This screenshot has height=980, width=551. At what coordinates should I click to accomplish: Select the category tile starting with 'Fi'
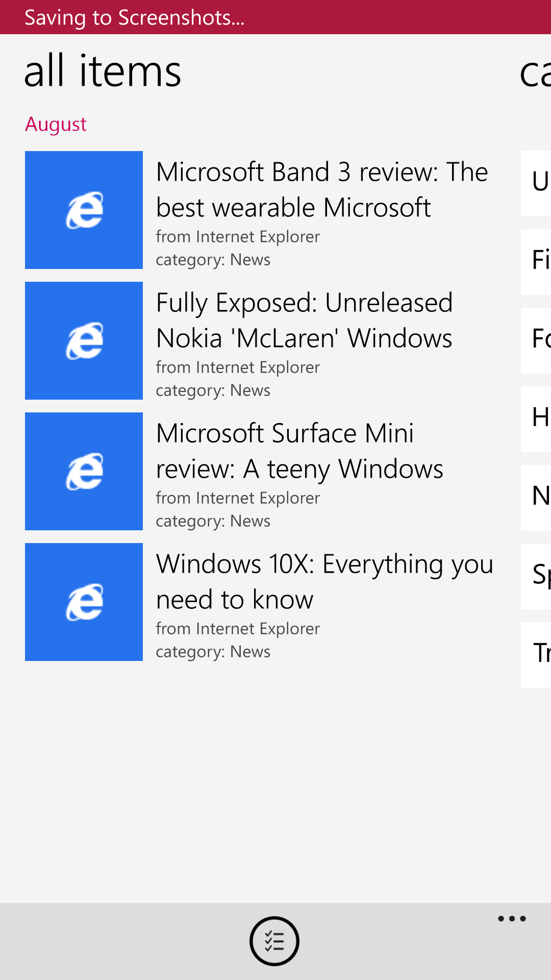[536, 262]
